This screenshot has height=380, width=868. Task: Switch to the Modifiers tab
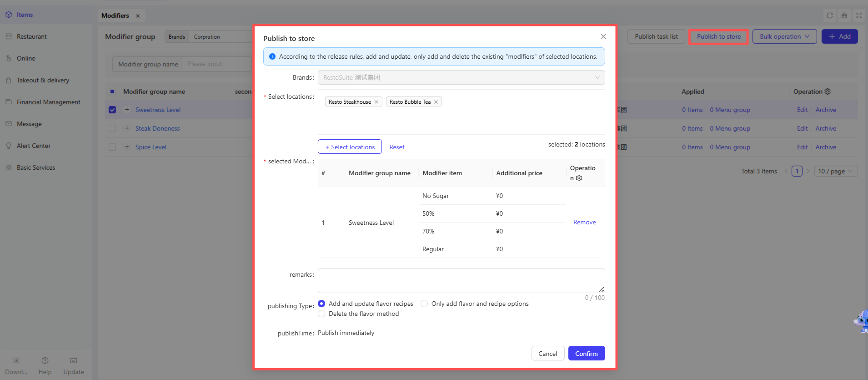click(115, 15)
